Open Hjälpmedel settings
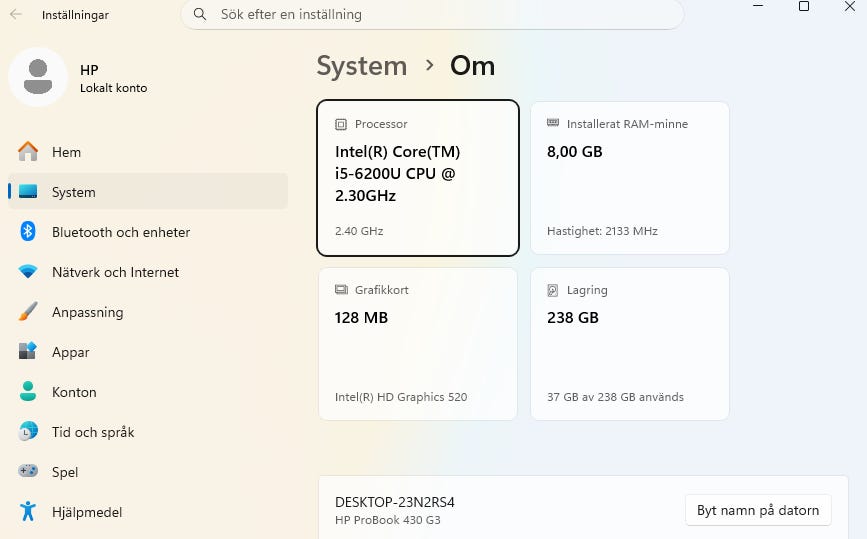Viewport: 867px width, 539px height. click(148, 512)
